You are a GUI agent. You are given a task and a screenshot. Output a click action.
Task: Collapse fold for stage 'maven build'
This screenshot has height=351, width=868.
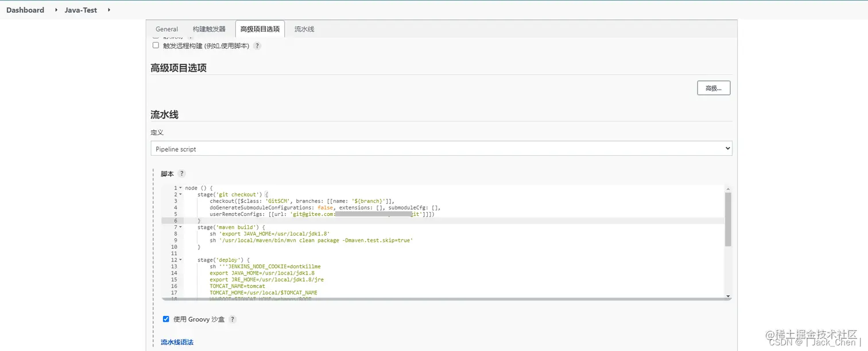[180, 227]
